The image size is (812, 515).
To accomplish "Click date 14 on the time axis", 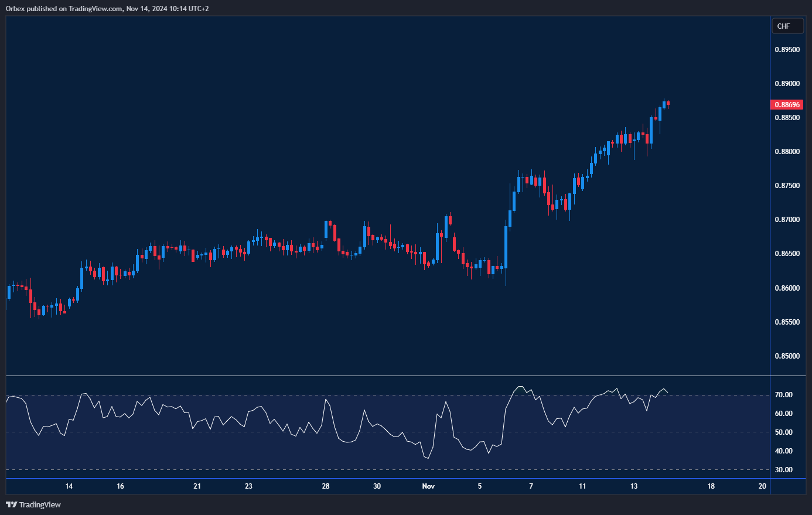I will coord(69,486).
